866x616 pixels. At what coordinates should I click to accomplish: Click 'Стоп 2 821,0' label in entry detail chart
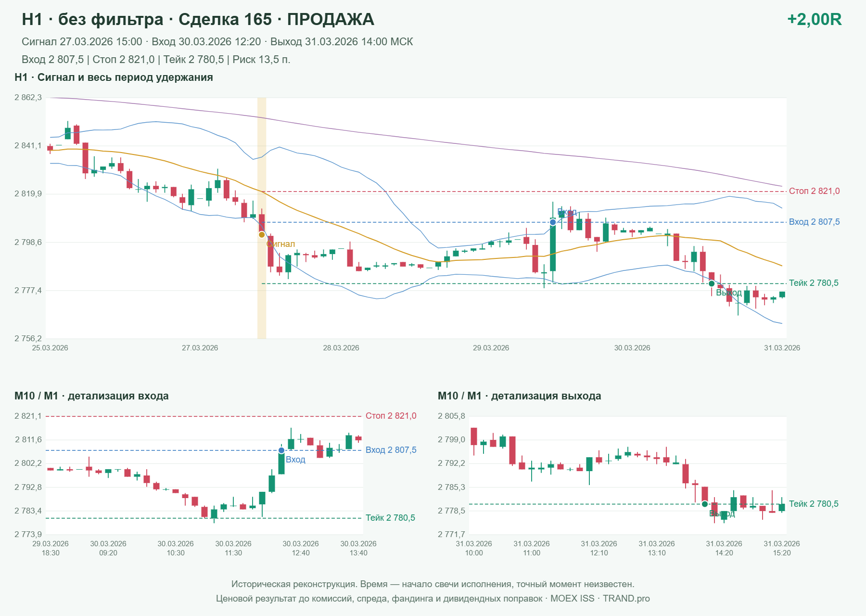391,416
